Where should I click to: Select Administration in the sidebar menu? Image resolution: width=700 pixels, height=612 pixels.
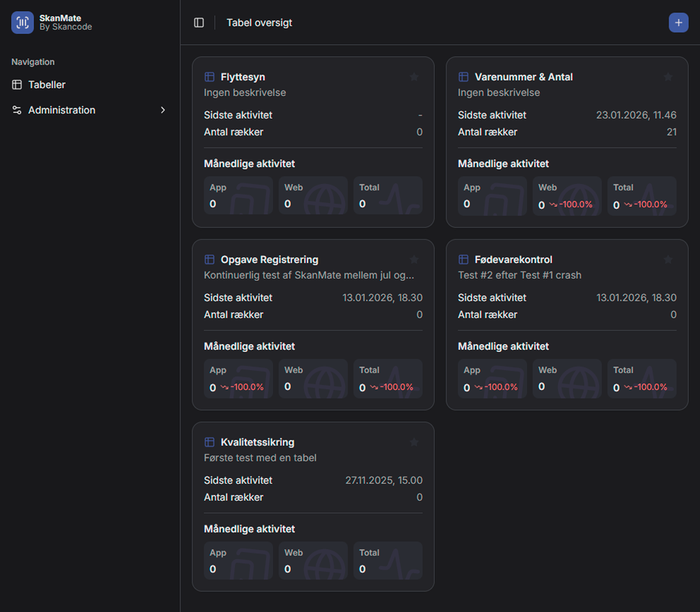[62, 110]
